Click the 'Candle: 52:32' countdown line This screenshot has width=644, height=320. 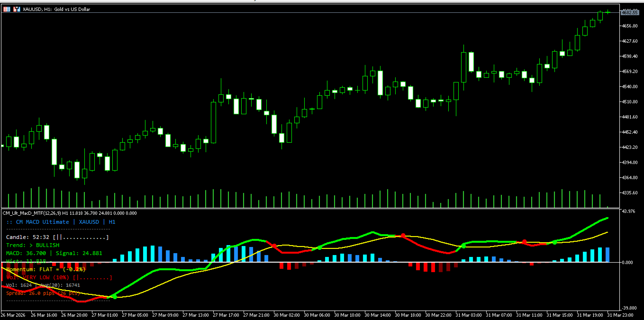(x=57, y=237)
